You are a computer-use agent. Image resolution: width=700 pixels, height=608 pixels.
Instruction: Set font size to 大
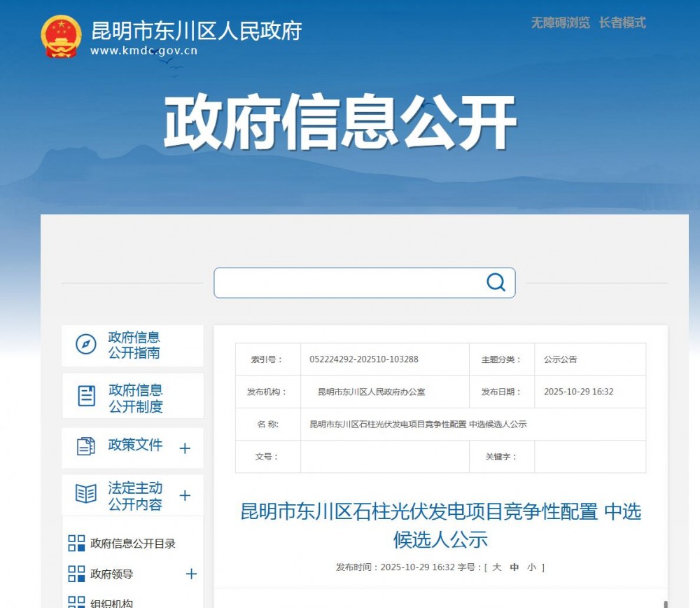coord(496,567)
